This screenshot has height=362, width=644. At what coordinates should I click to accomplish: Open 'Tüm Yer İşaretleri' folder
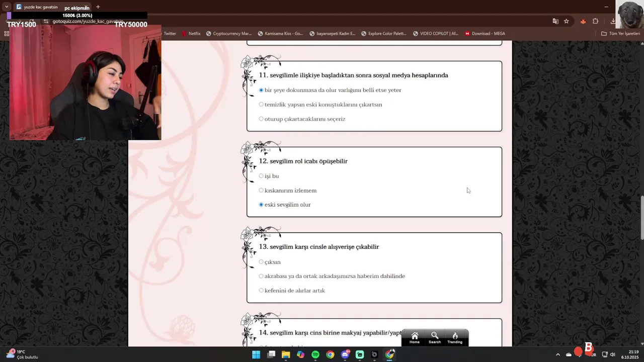(620, 34)
